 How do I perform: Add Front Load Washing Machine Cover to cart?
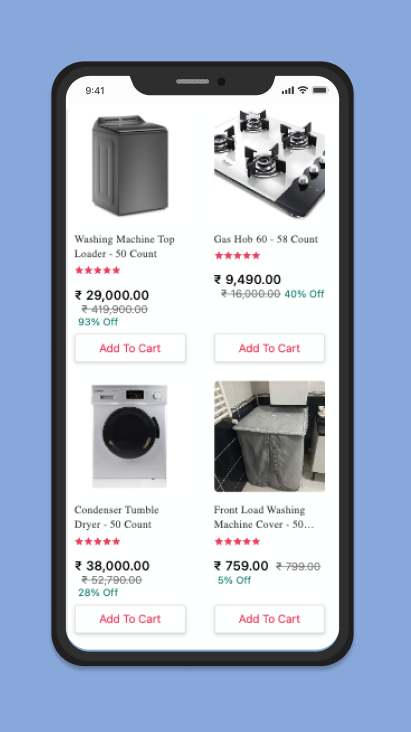269,619
